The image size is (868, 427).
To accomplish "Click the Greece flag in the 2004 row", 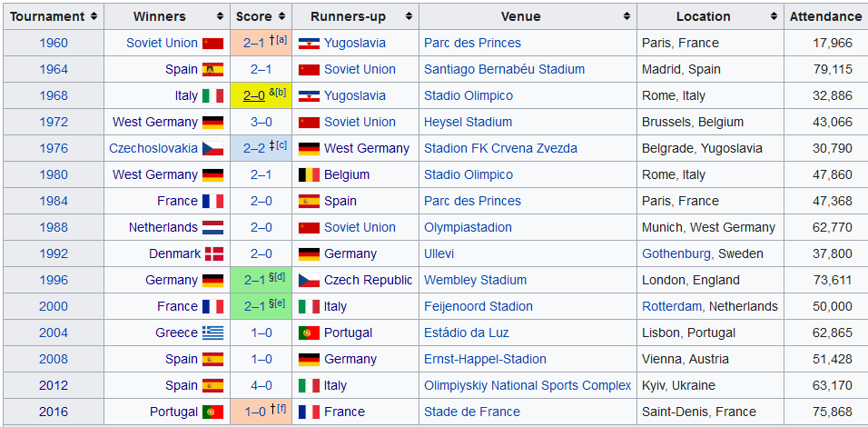I will click(212, 333).
